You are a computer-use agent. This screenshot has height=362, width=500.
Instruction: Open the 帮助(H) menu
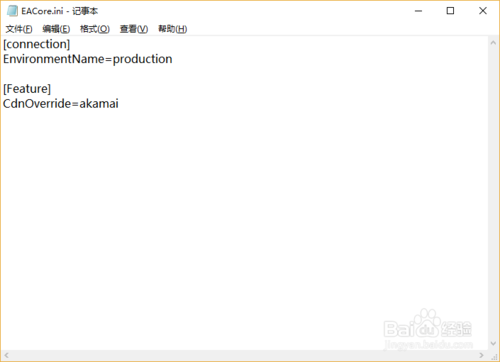173,29
